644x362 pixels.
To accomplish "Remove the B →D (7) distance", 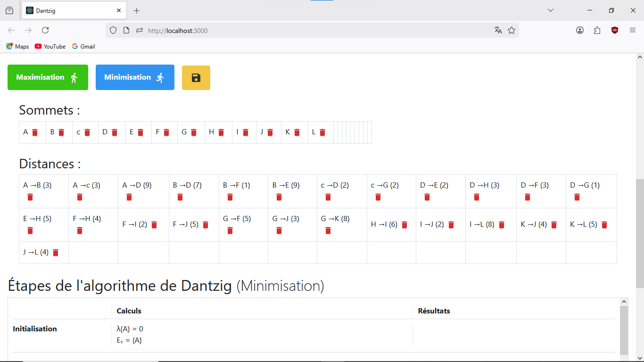I will pyautogui.click(x=180, y=197).
